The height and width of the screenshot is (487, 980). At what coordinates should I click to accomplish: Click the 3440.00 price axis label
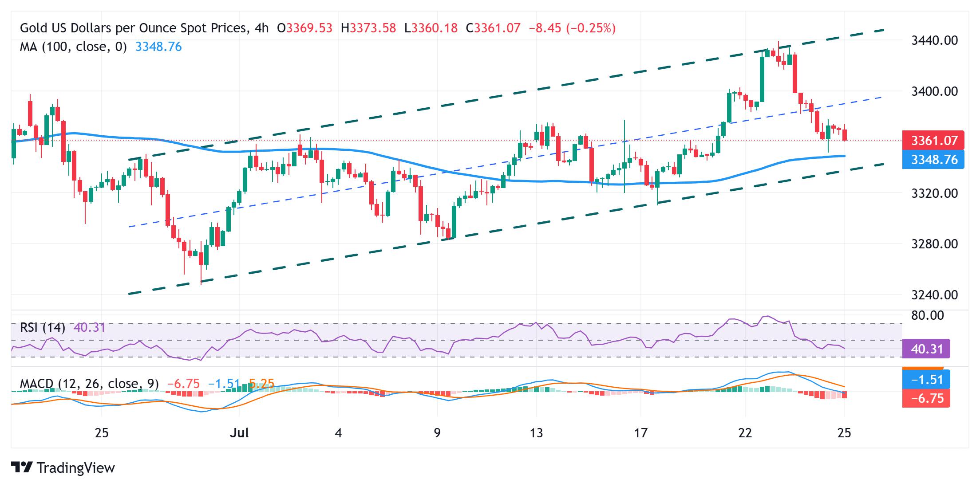tap(934, 40)
